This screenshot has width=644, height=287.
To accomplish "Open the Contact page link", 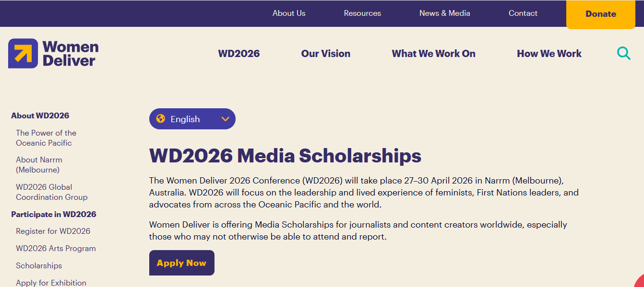I will coord(523,13).
